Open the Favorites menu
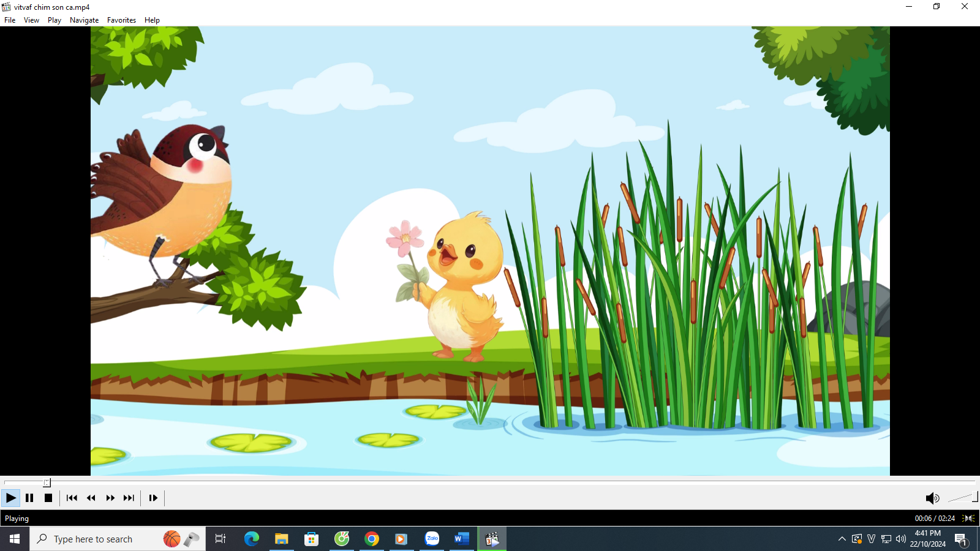The image size is (980, 551). (121, 20)
